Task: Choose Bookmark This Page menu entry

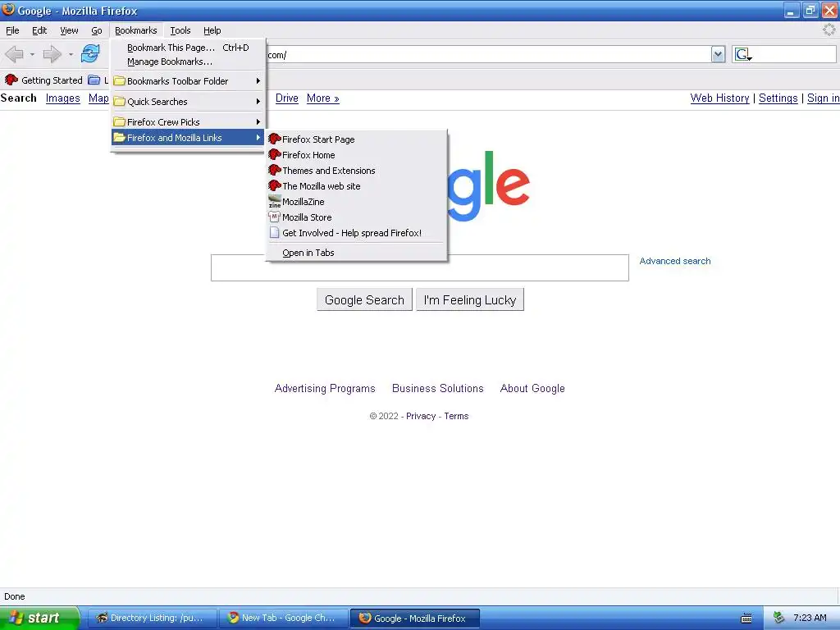Action: tap(188, 47)
